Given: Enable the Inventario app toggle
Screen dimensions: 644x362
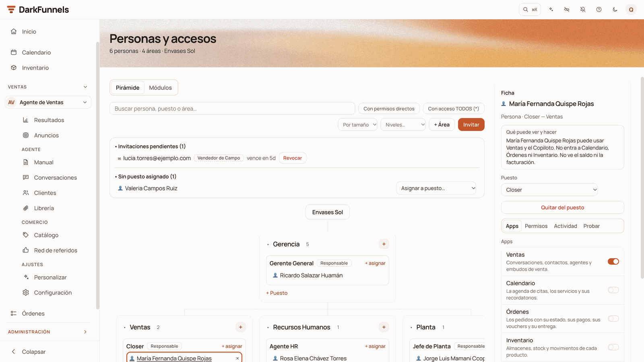Looking at the screenshot, I should pyautogui.click(x=613, y=347).
